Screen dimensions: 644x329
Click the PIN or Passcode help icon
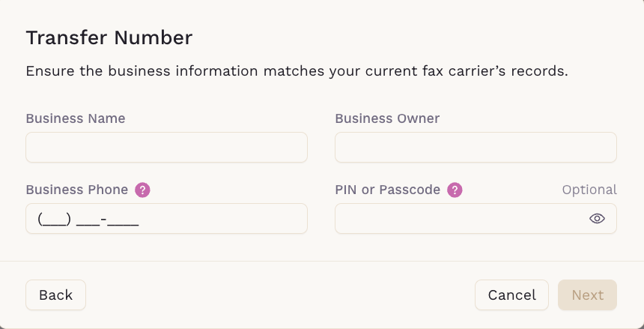(x=455, y=190)
